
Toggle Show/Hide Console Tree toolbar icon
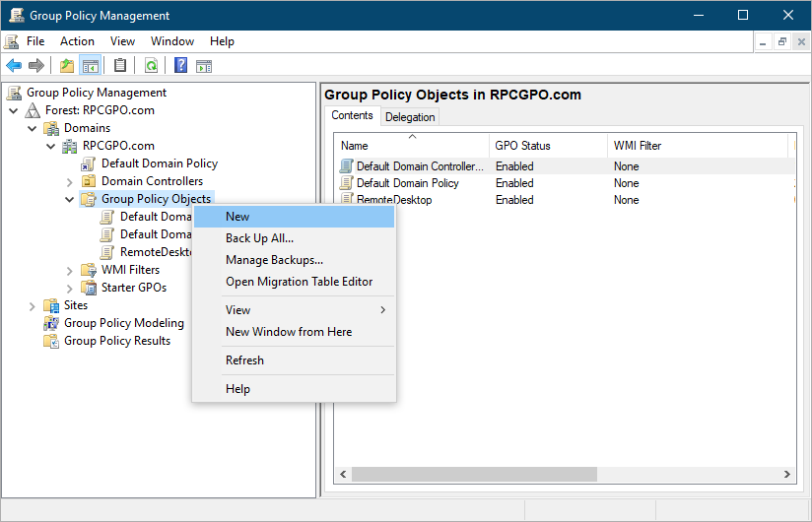[x=91, y=66]
